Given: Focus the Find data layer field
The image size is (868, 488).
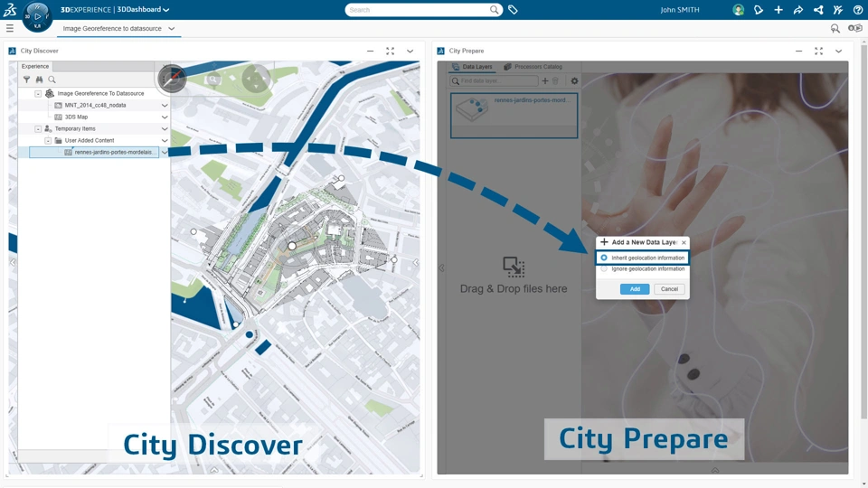Looking at the screenshot, I should point(494,80).
